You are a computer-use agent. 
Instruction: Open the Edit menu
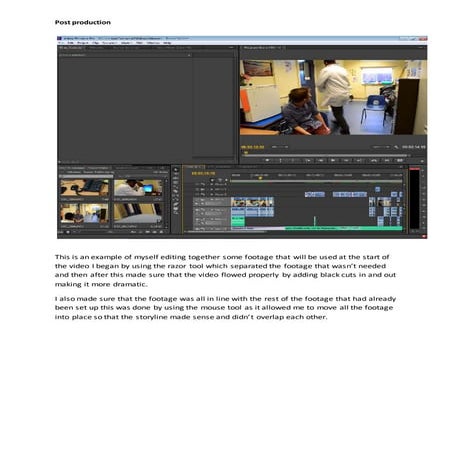pos(70,43)
